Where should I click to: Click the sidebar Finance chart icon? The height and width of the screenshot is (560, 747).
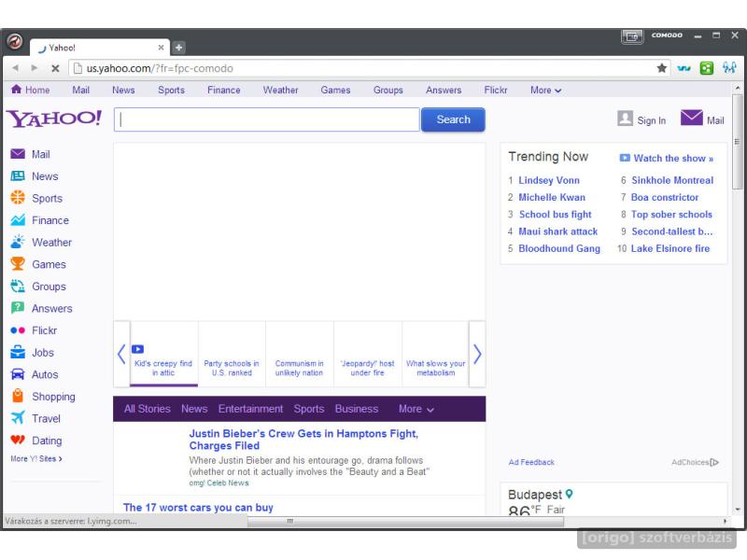point(18,219)
